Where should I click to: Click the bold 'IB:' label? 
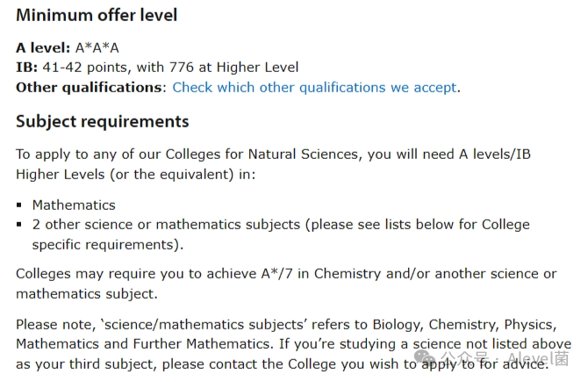pos(26,67)
